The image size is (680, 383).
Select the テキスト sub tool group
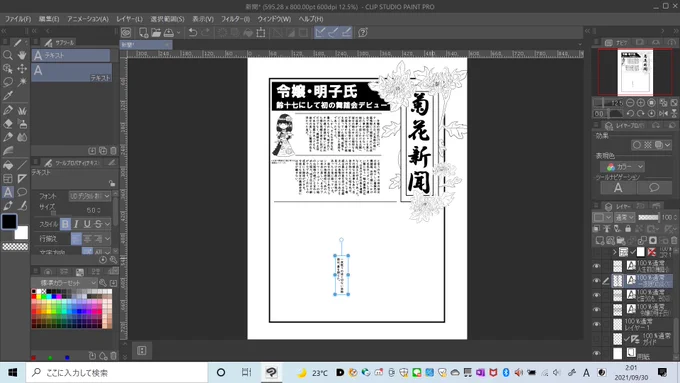71,55
